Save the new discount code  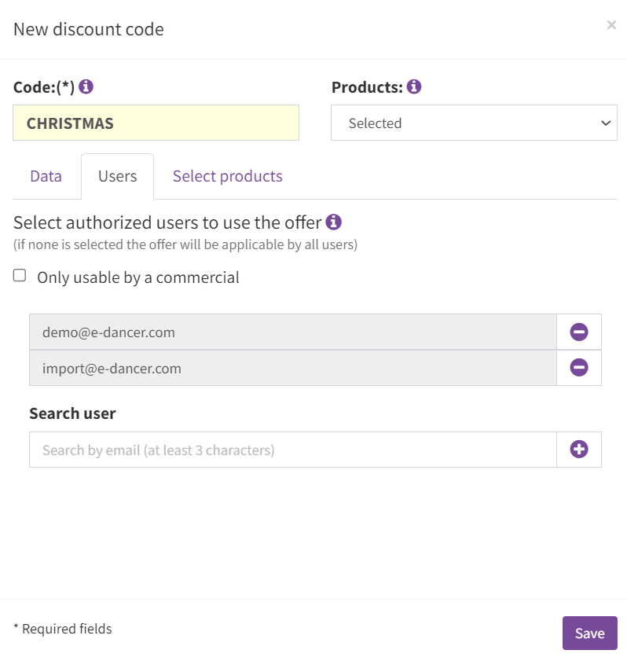590,633
